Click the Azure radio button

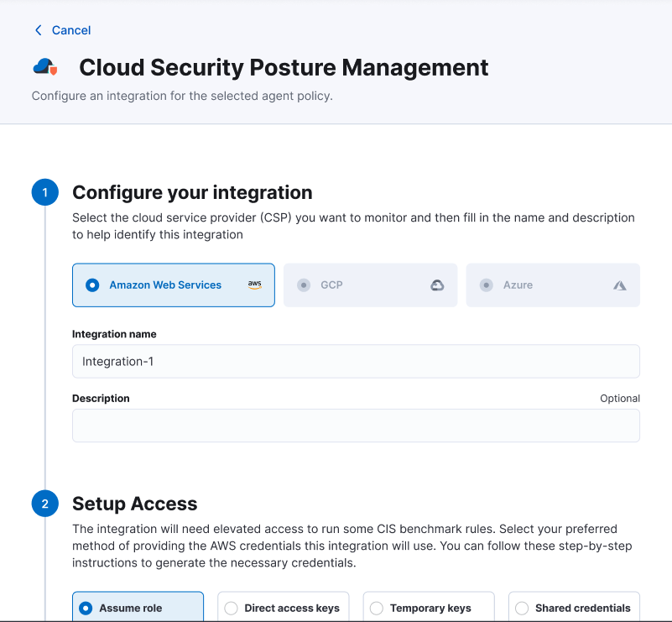click(x=486, y=285)
